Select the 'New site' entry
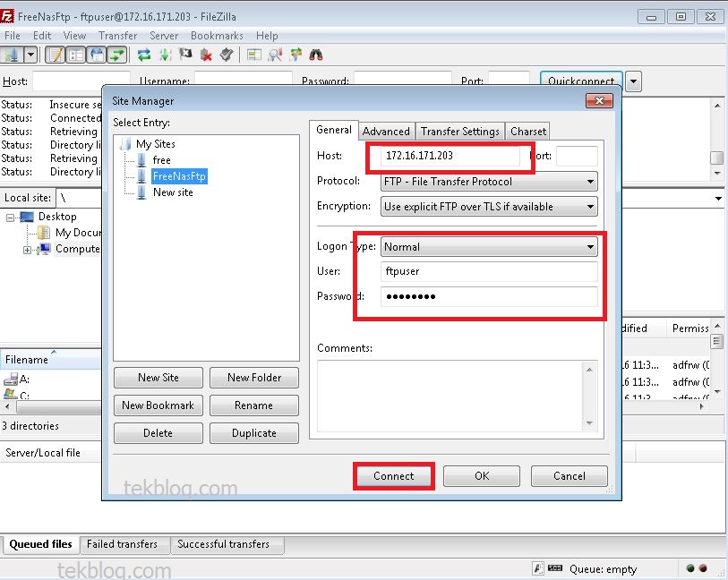This screenshot has height=580, width=728. (x=173, y=192)
